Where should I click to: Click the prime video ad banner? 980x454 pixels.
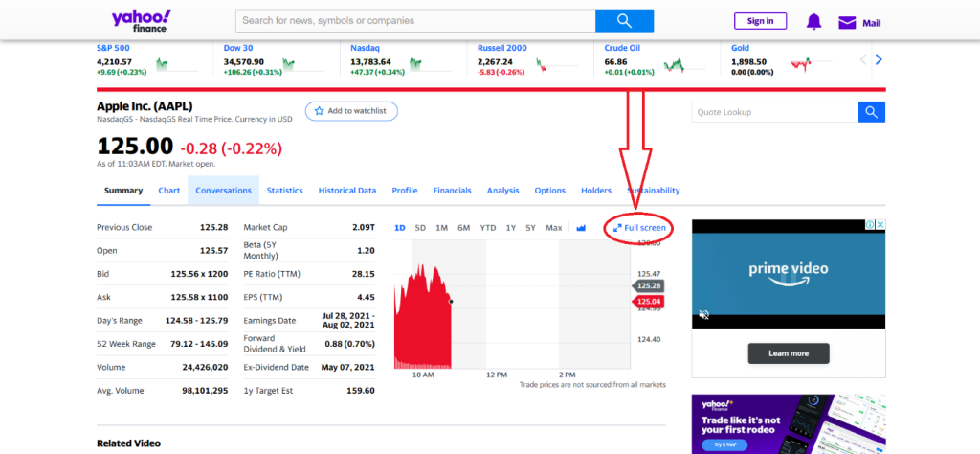789,273
